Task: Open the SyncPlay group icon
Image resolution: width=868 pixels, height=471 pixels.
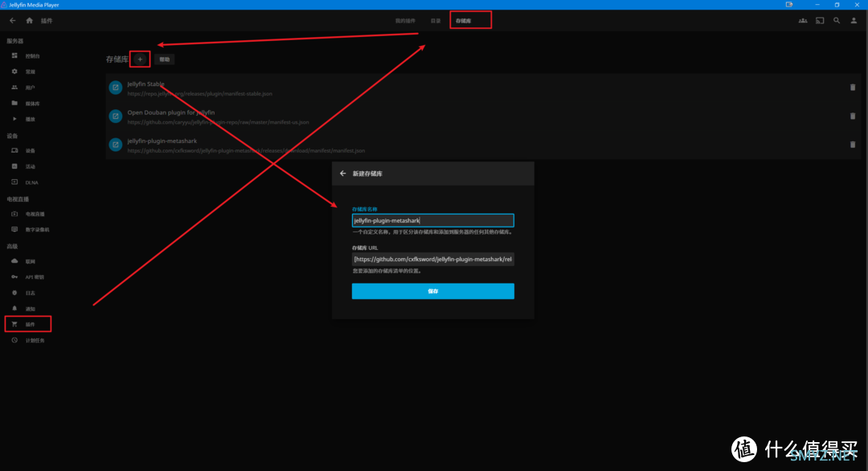Action: tap(802, 20)
